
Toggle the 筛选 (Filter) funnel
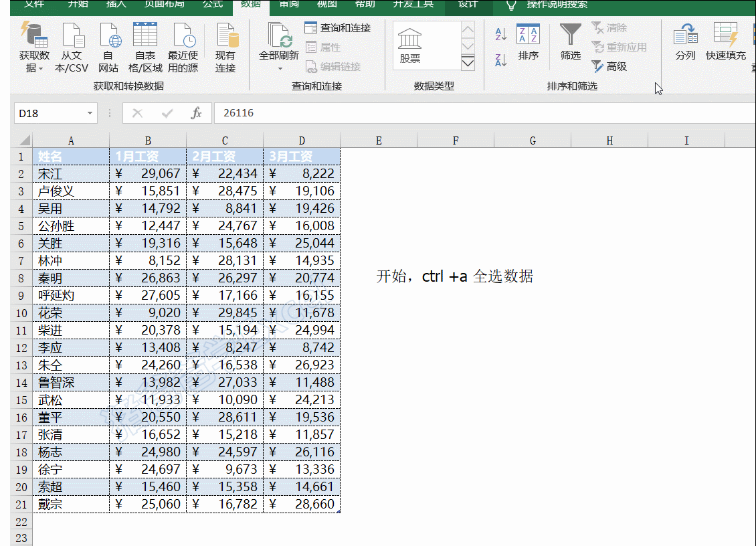(x=571, y=42)
